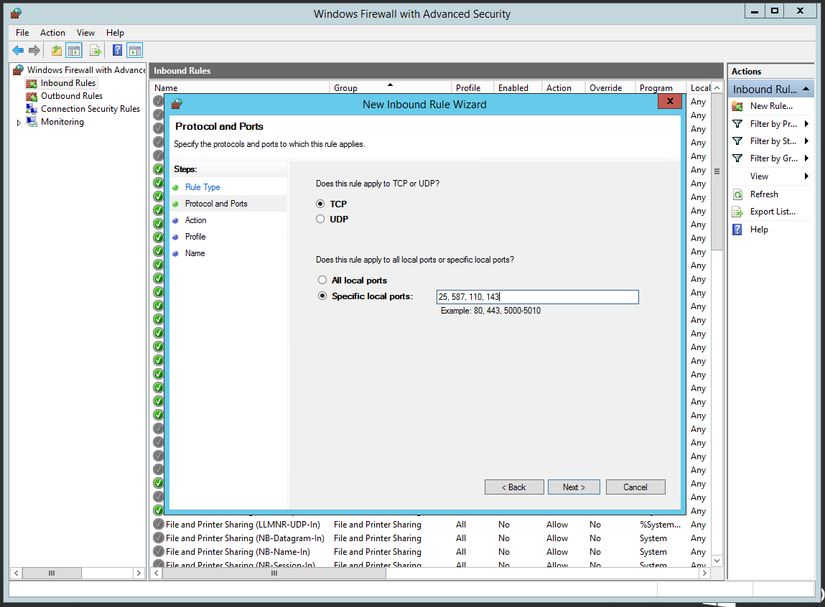Image resolution: width=825 pixels, height=607 pixels.
Task: Expand the Monitoring tree node arrow
Action: [x=19, y=123]
